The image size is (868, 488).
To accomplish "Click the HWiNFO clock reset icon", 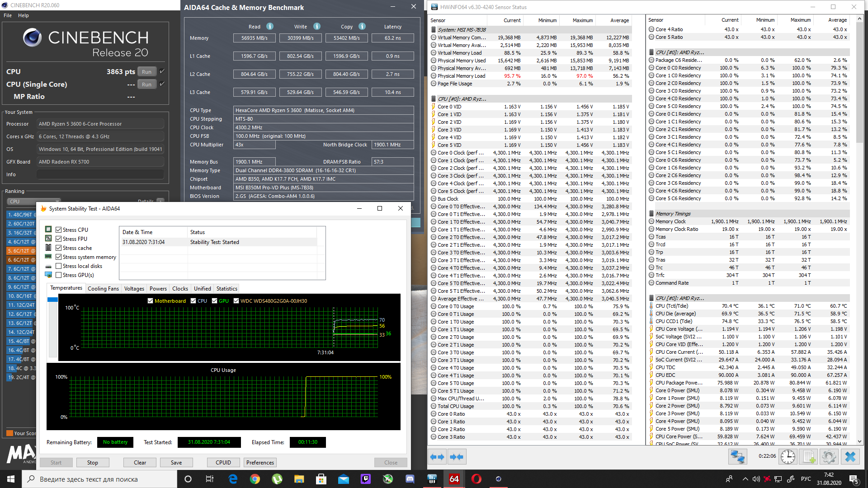I will [x=788, y=457].
